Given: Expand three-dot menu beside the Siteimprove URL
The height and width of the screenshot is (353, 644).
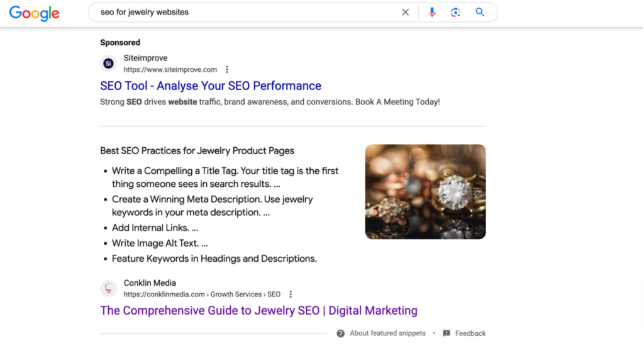Looking at the screenshot, I should (226, 69).
